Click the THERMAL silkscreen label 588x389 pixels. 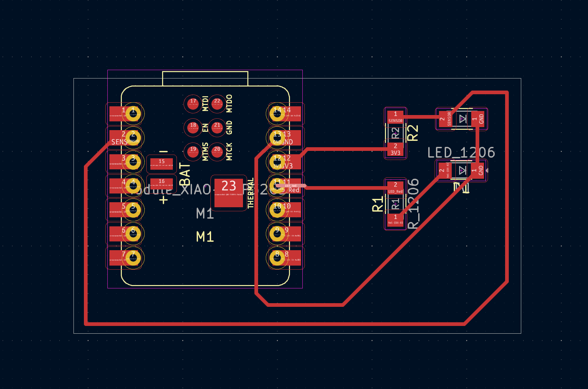[x=251, y=193]
